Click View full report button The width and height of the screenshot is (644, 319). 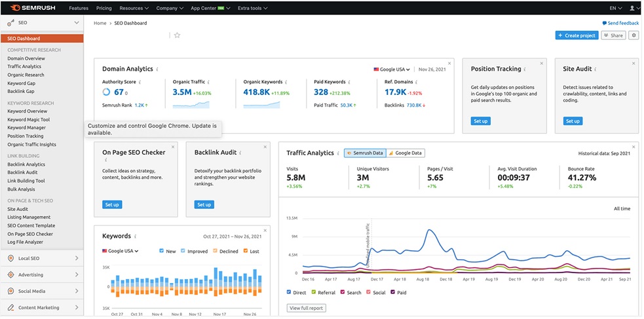[x=306, y=308]
